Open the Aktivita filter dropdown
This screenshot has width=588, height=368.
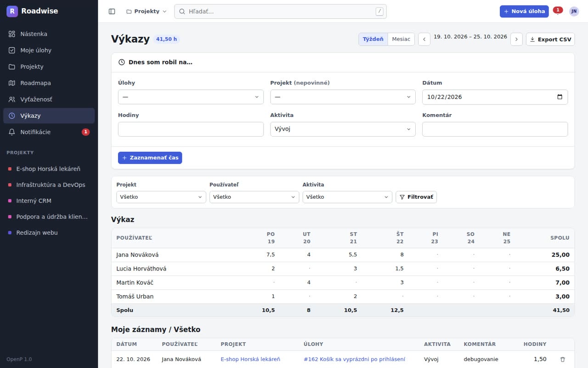347,197
